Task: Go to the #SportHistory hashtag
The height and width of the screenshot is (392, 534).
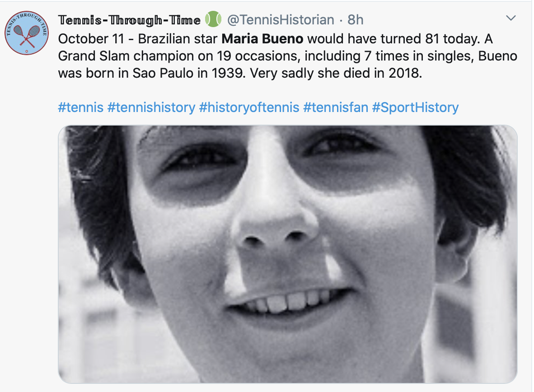Action: (415, 107)
